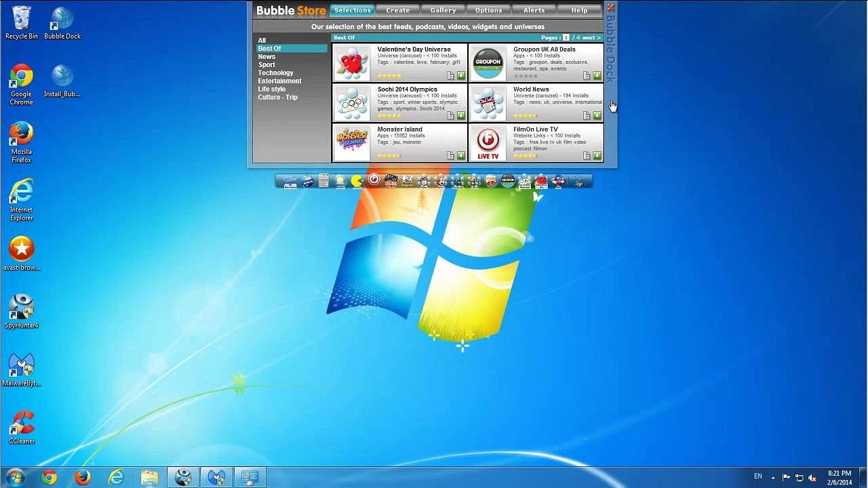Select the avast browser desktop icon

[x=21, y=254]
